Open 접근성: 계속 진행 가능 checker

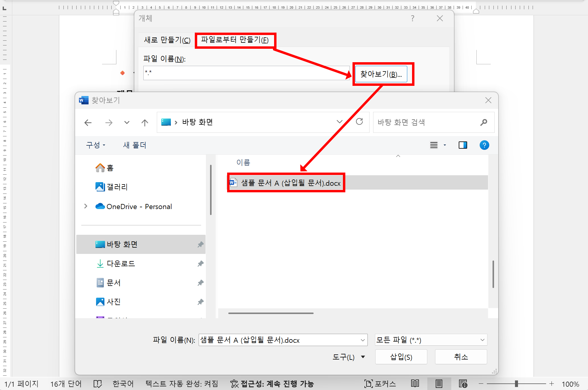coord(272,384)
